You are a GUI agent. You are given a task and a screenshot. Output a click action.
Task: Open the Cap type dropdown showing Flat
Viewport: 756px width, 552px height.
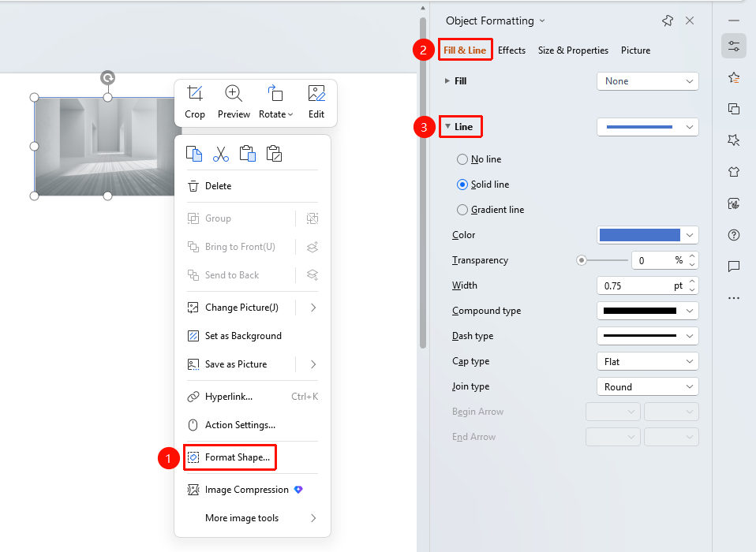[648, 362]
